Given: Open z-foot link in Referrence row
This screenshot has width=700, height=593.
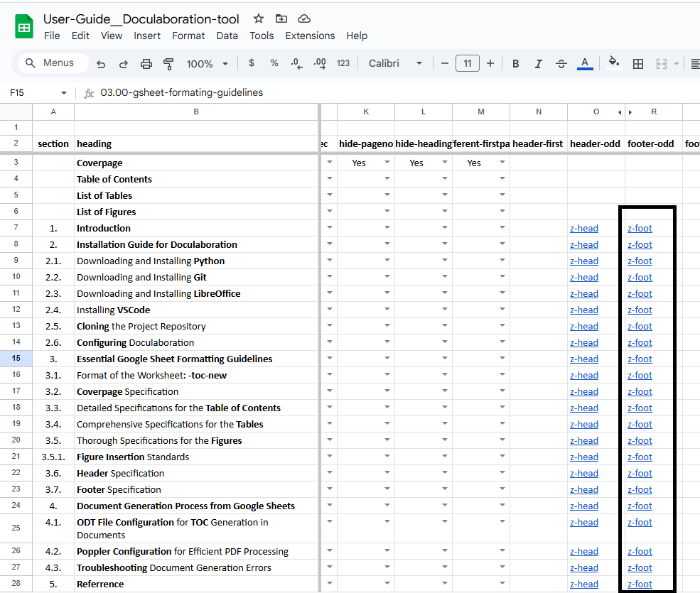Looking at the screenshot, I should click(640, 584).
